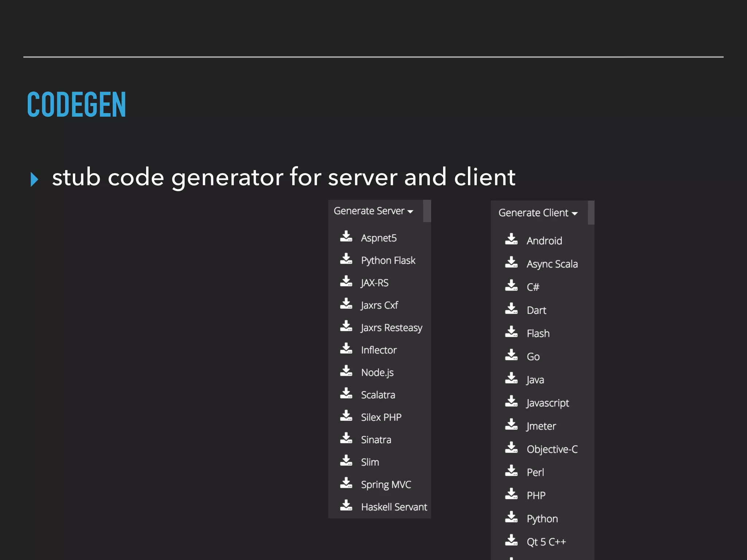The image size is (747, 560).
Task: Select Jaxrs Resteasy server entry
Action: (391, 328)
